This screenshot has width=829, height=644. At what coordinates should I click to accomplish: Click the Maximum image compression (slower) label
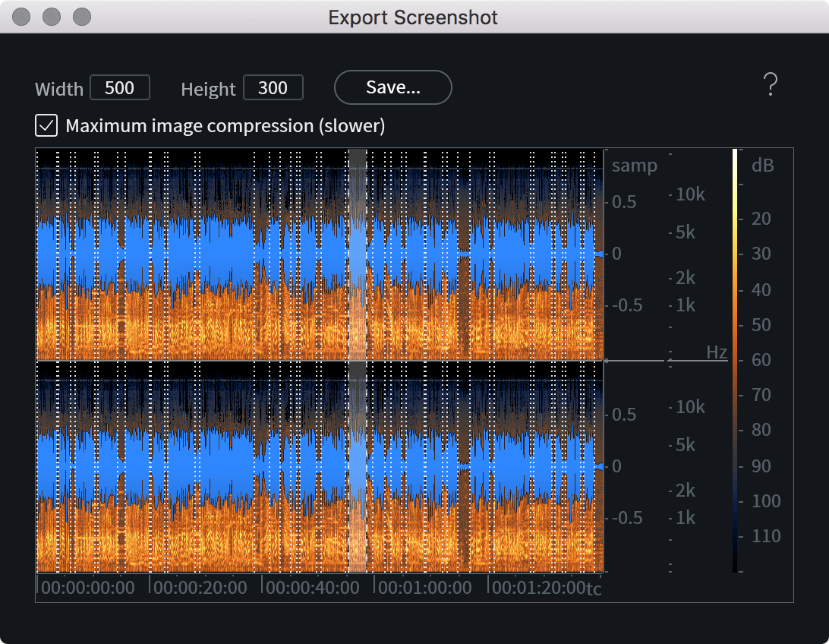[225, 126]
